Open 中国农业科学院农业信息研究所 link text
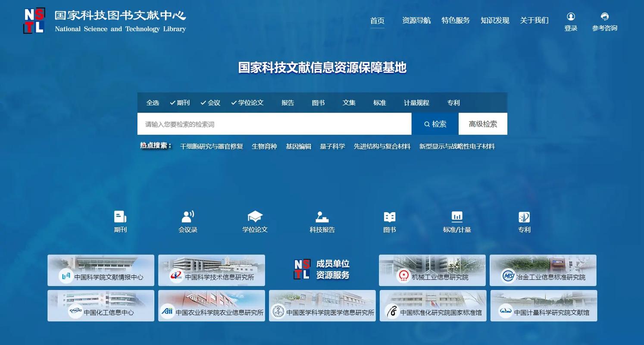The height and width of the screenshot is (345, 644). click(219, 312)
